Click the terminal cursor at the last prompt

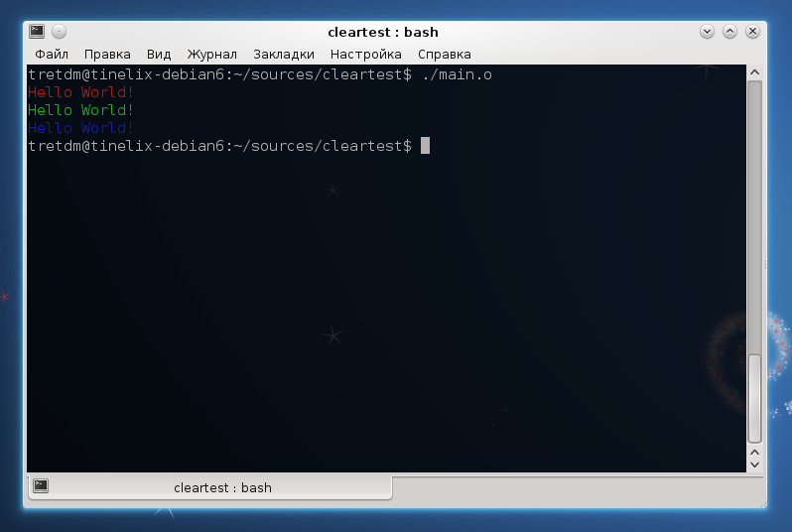[426, 146]
